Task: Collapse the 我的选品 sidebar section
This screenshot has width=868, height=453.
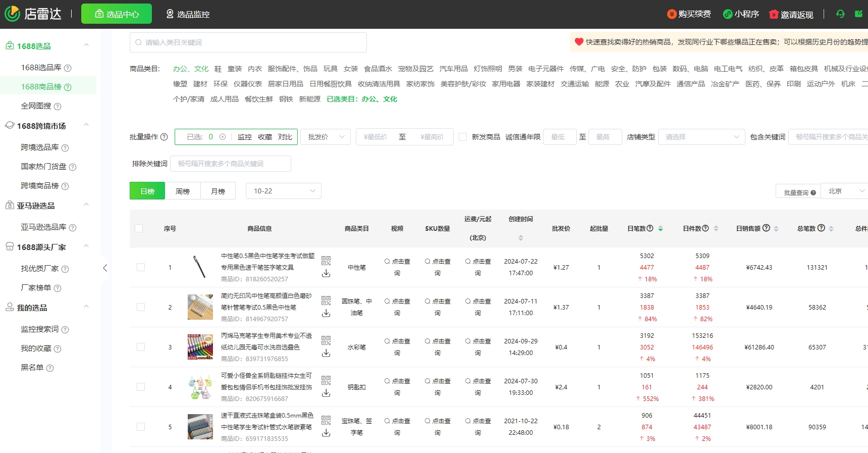Action: click(x=86, y=307)
